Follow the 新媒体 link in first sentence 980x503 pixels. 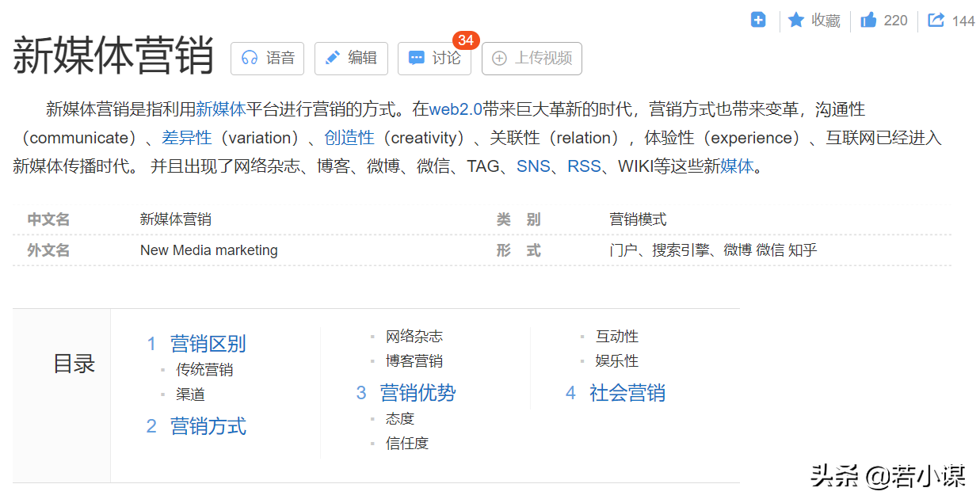coord(220,109)
